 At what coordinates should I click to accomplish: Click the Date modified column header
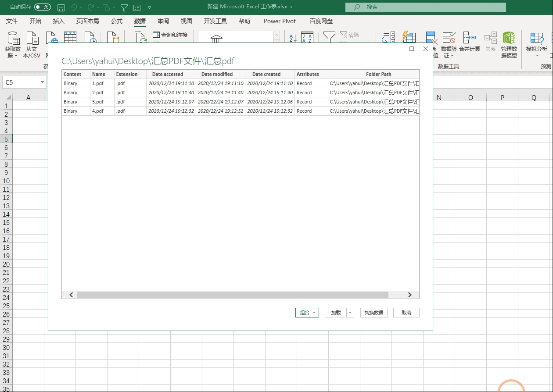click(220, 74)
